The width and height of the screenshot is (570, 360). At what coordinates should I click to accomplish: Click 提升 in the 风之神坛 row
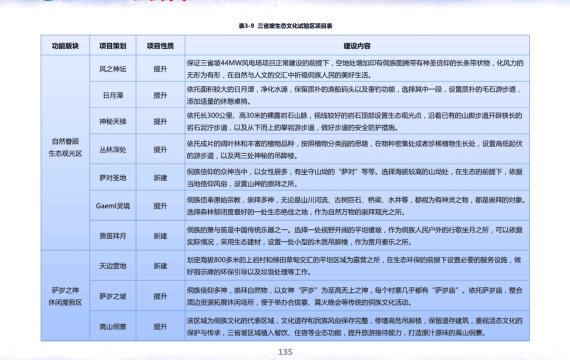tap(160, 69)
